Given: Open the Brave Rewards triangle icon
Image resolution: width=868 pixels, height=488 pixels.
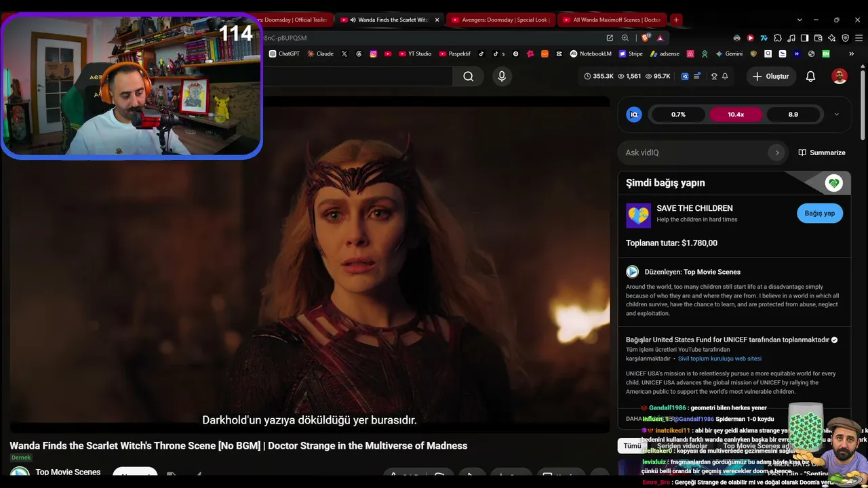Looking at the screenshot, I should 660,38.
